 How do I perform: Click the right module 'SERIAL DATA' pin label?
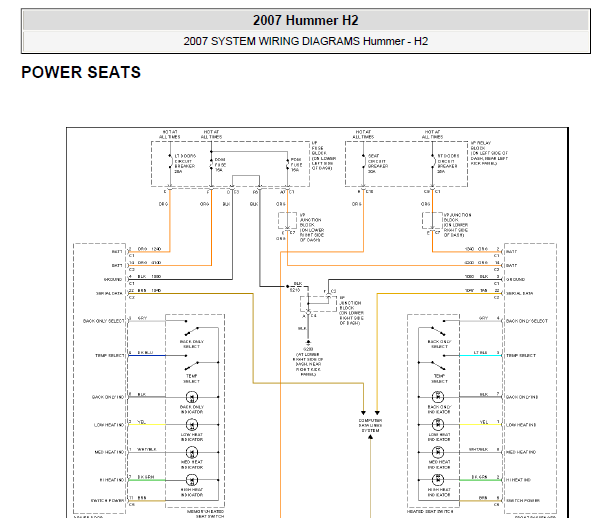pos(519,293)
